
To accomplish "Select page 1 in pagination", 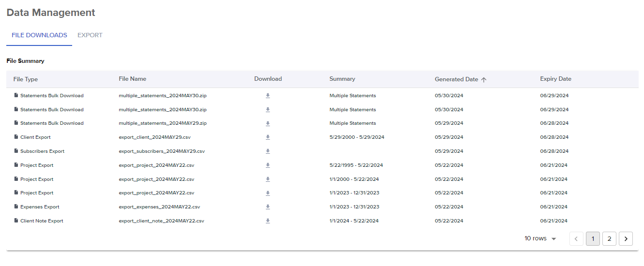I will tap(593, 238).
